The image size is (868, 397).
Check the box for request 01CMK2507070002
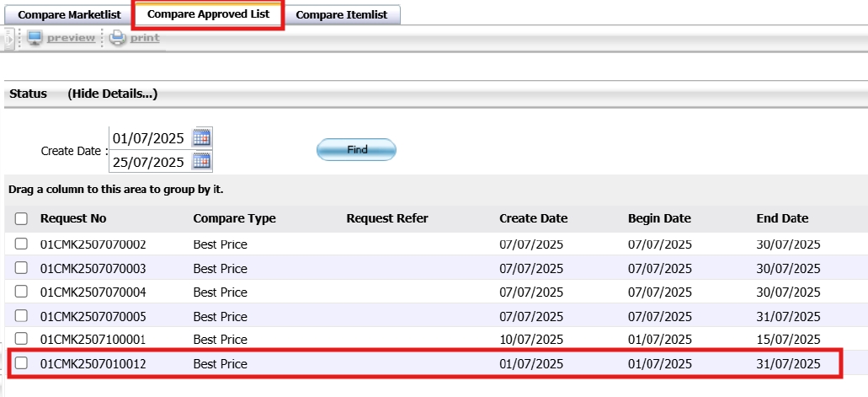pos(21,244)
